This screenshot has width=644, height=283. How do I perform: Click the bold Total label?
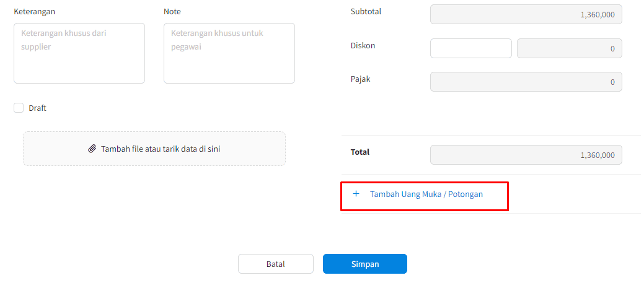pyautogui.click(x=360, y=152)
